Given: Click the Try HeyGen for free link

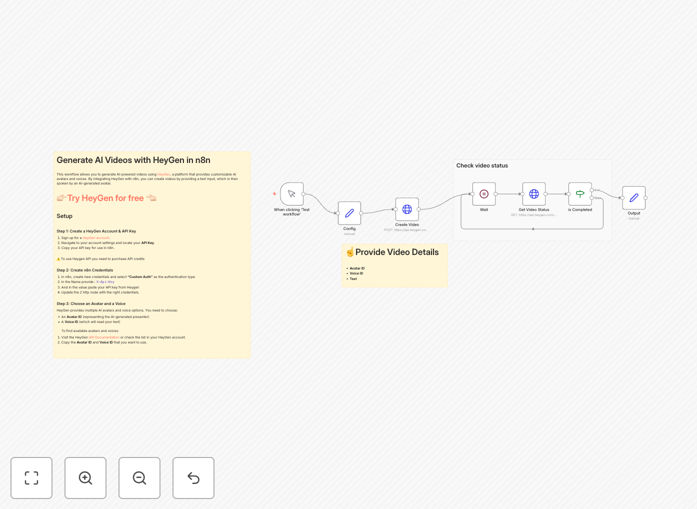Looking at the screenshot, I should point(105,198).
